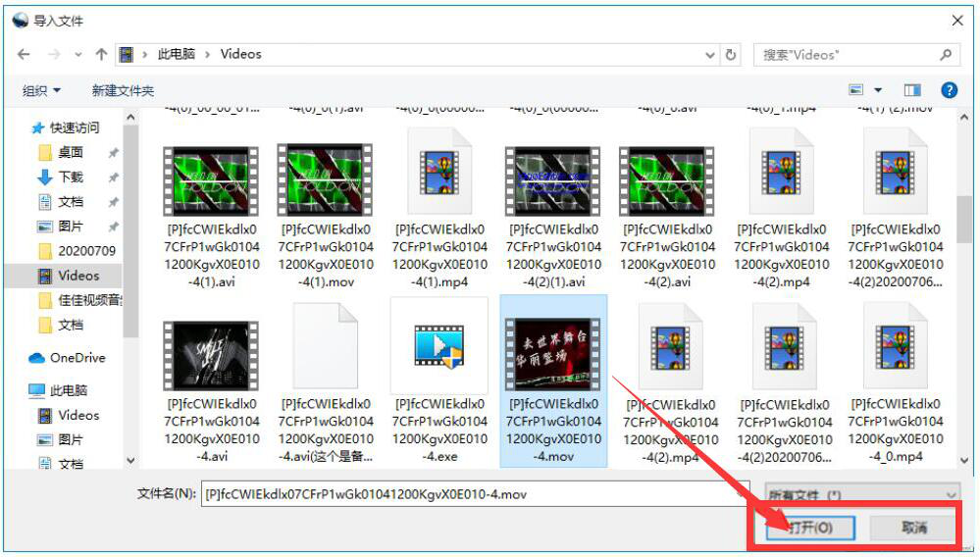Click 打开(O) to open the file
Screen dimensions: 980x557
pos(810,528)
